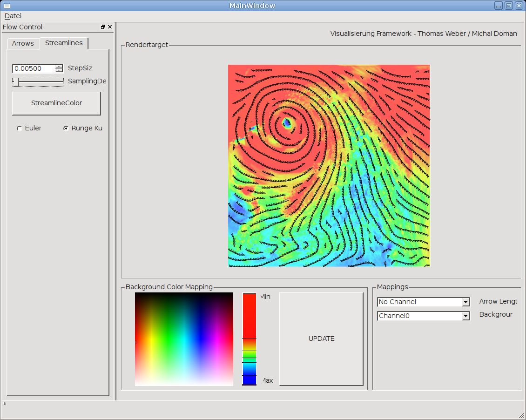Switch to the Arrows tab

click(x=23, y=43)
